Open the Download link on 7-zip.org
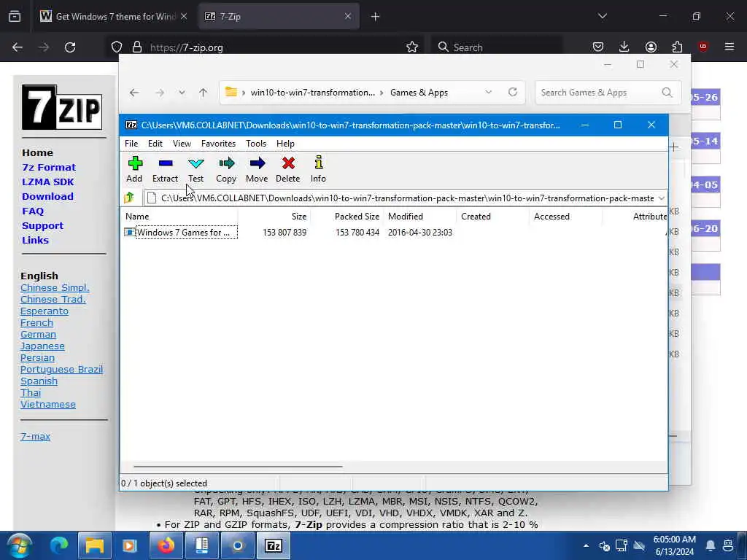747x560 pixels. (x=47, y=196)
